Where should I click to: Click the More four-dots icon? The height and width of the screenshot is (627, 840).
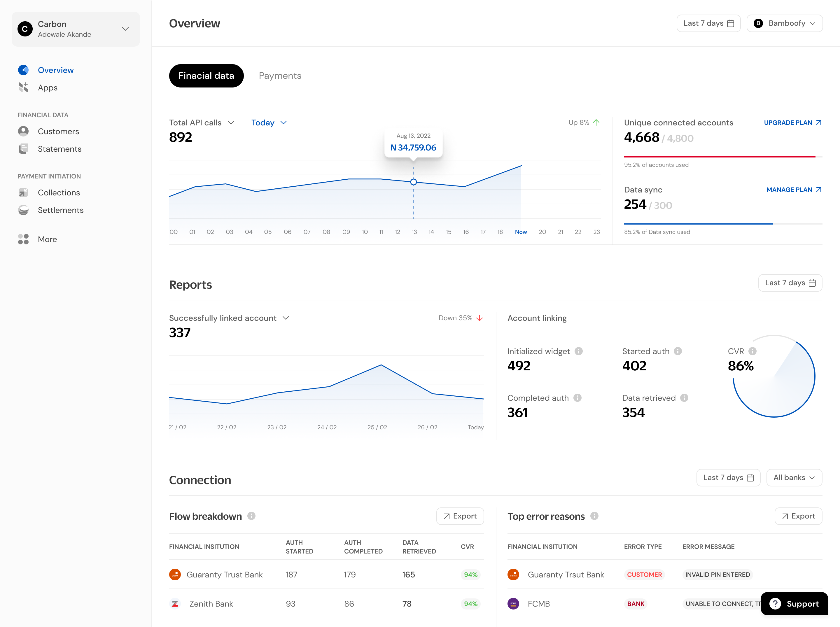(x=23, y=239)
